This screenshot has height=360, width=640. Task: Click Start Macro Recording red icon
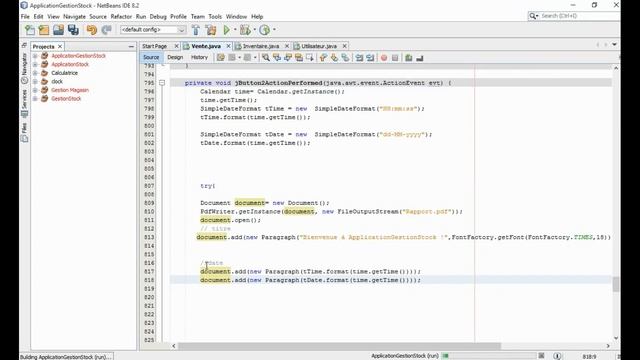tap(384, 58)
